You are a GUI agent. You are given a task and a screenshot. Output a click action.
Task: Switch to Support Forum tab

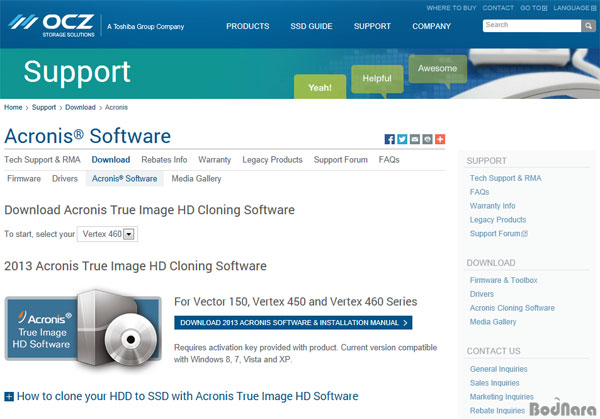341,160
